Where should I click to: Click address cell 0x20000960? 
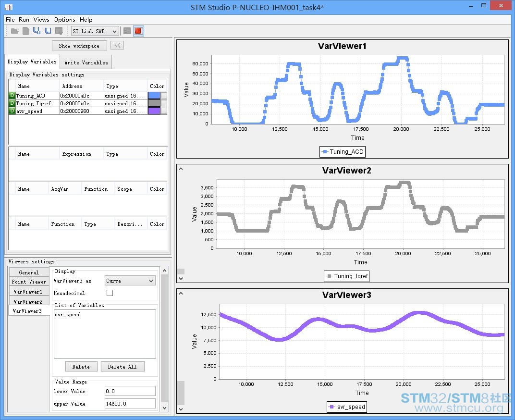click(x=82, y=111)
